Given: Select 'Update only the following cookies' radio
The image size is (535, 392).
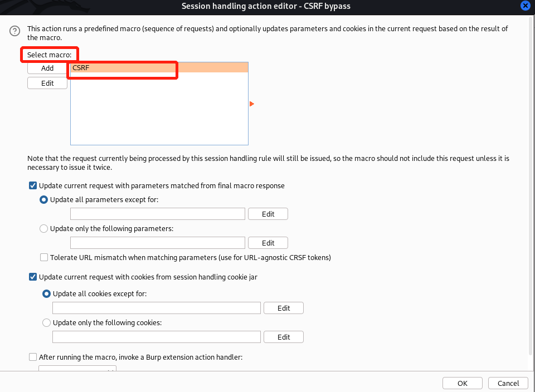Looking at the screenshot, I should tap(47, 322).
